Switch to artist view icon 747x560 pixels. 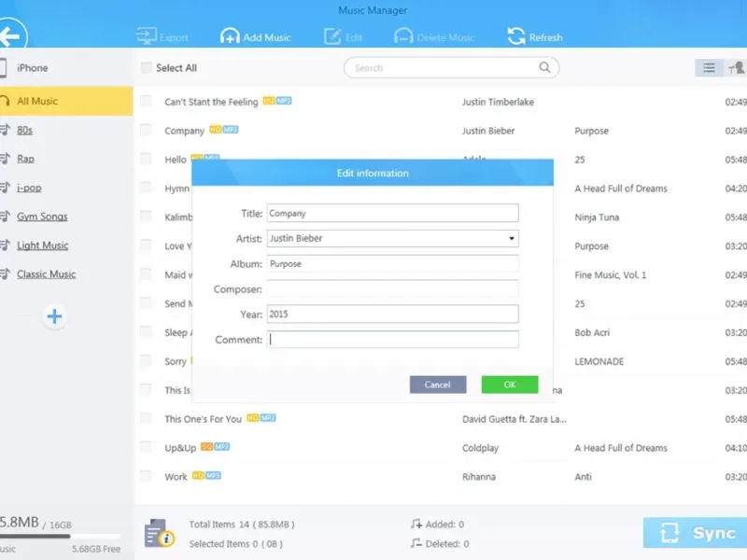pos(736,68)
